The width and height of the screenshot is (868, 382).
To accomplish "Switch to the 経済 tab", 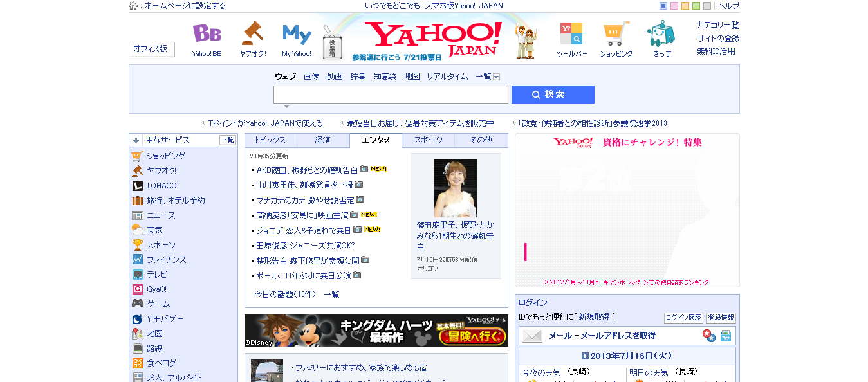I will 323,140.
